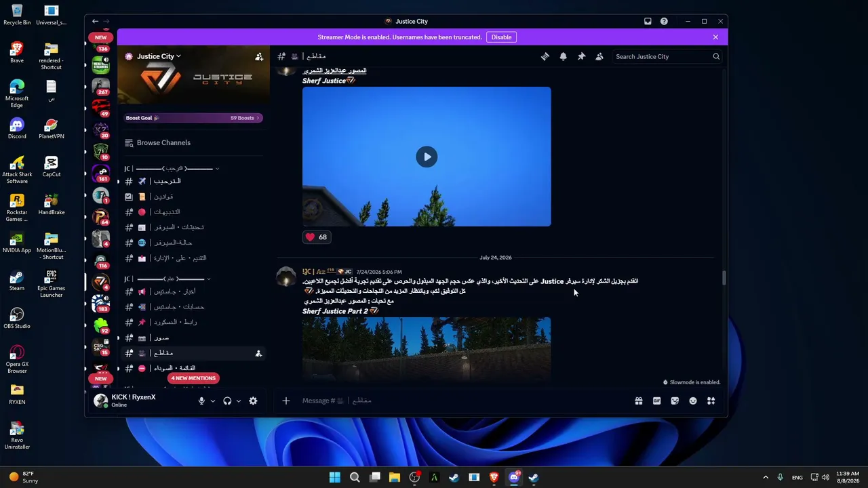Viewport: 868px width, 488px height.
Task: Open Steam desktop shortcut
Action: click(x=17, y=280)
